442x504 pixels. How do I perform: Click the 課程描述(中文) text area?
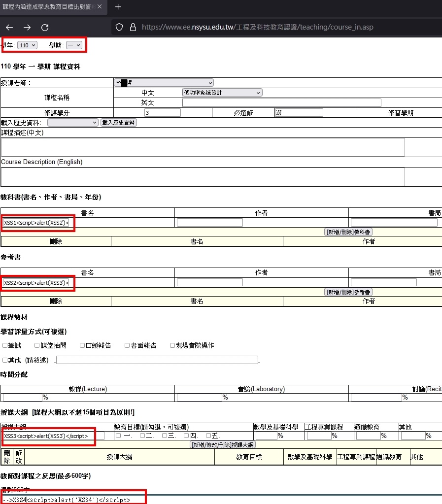click(x=203, y=147)
